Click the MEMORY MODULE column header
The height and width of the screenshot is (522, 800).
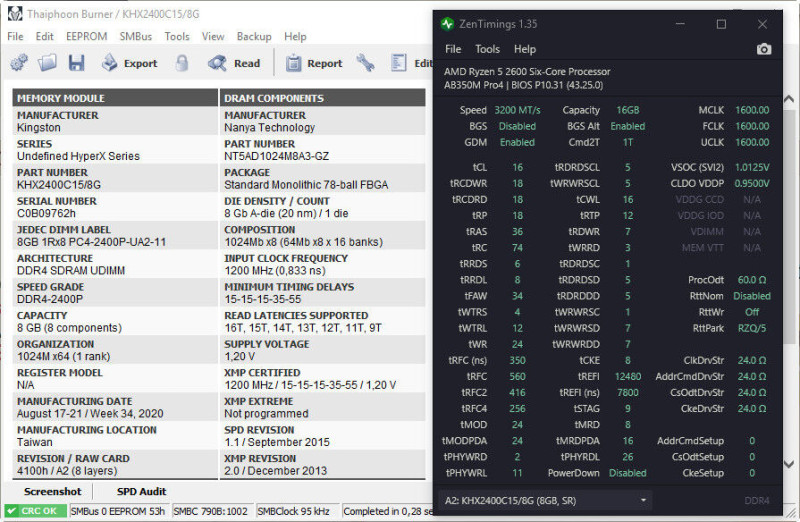[x=115, y=98]
